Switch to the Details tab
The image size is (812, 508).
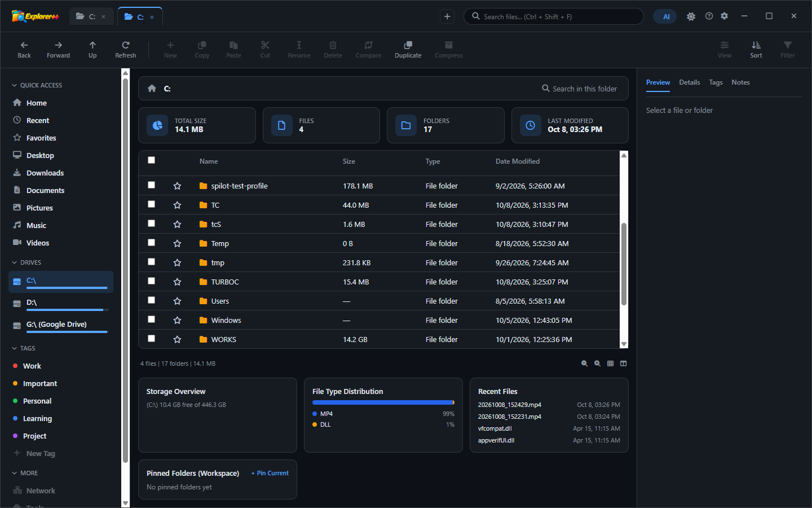689,82
